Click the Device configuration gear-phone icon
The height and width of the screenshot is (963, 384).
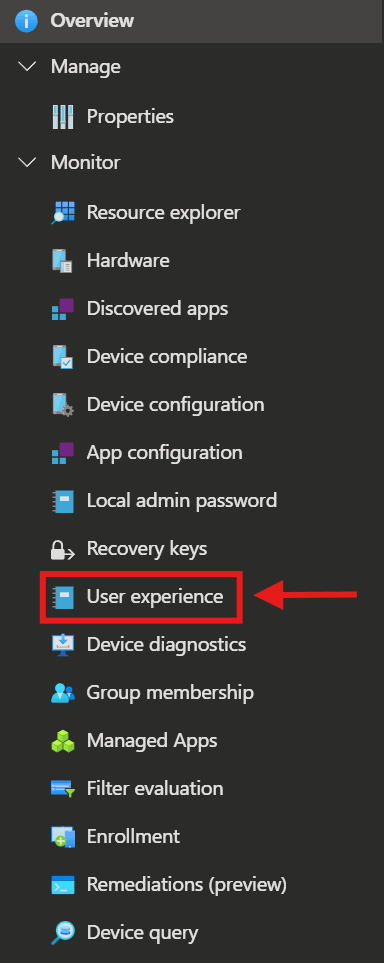point(63,405)
